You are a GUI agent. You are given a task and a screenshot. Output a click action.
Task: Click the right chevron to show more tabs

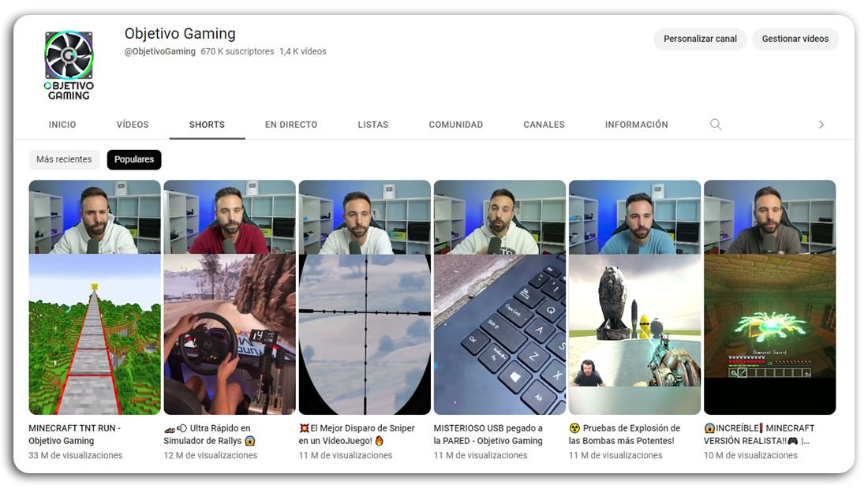[821, 125]
